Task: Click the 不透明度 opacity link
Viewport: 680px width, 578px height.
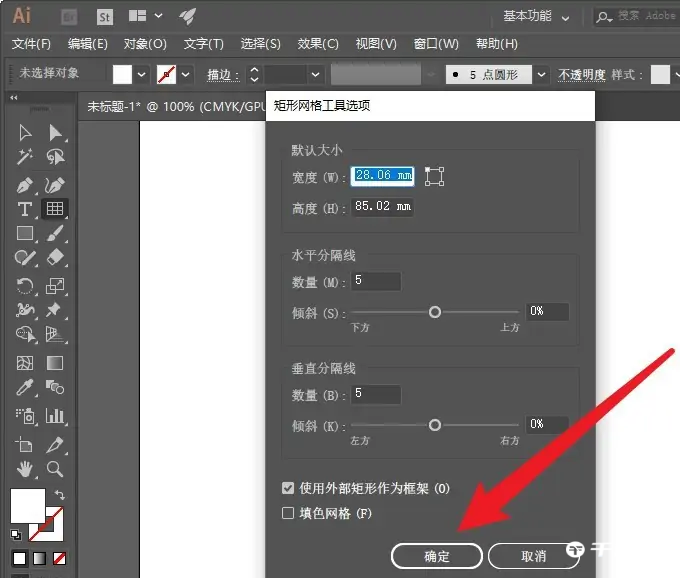Action: pos(582,75)
